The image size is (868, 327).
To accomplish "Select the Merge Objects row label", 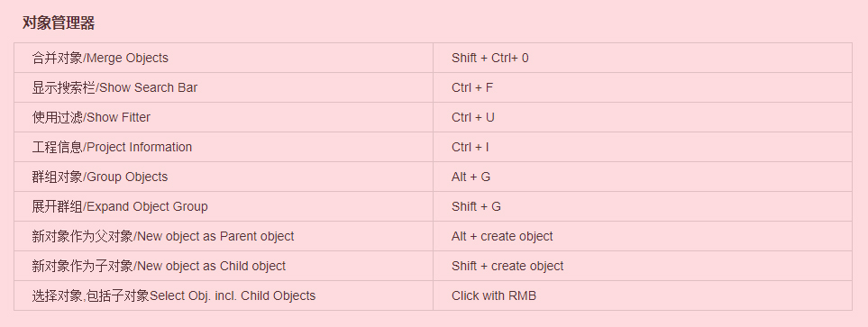I will pos(100,58).
